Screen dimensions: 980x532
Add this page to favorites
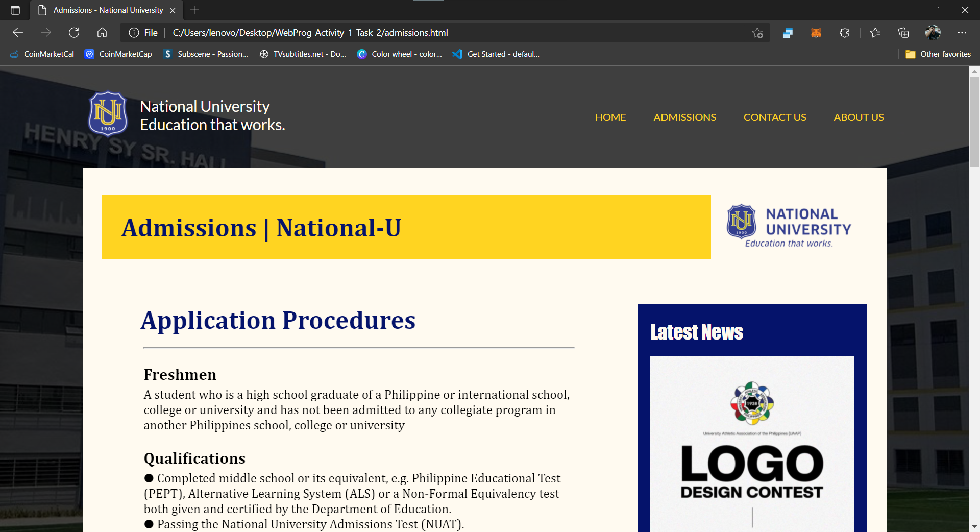757,32
